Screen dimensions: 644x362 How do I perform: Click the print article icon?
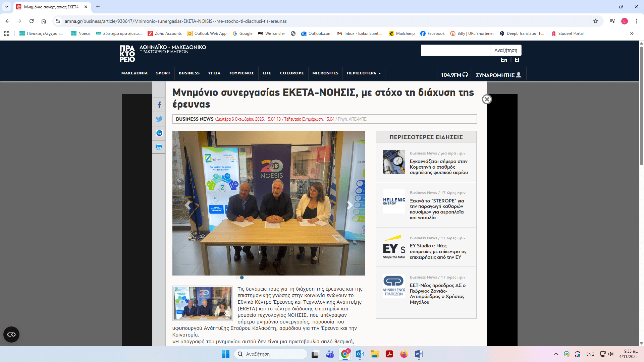tap(159, 147)
